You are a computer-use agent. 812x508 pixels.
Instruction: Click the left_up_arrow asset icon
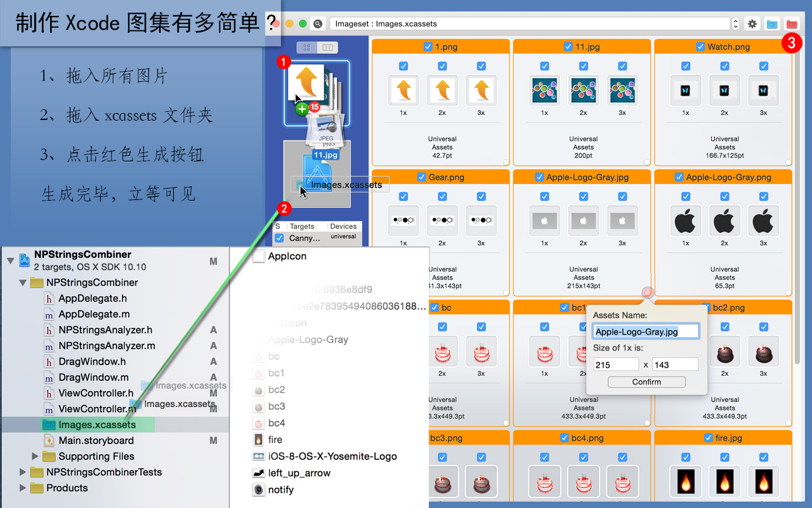click(x=258, y=473)
